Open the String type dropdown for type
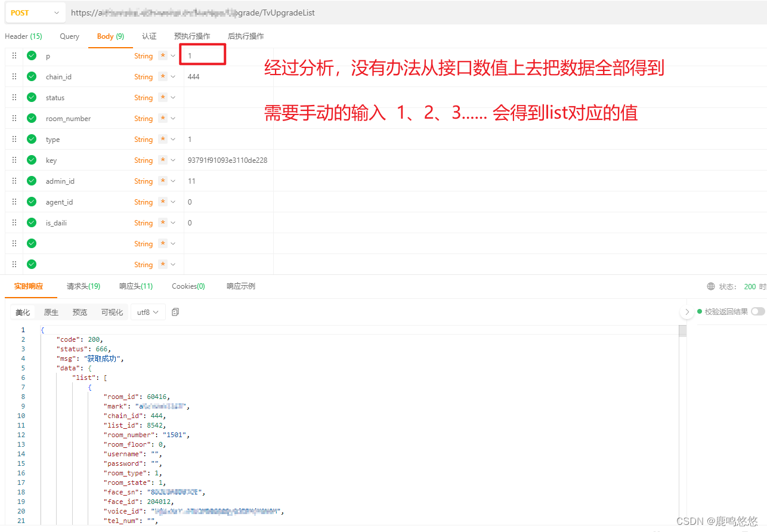Screen dimensions: 767x532 tap(143, 139)
